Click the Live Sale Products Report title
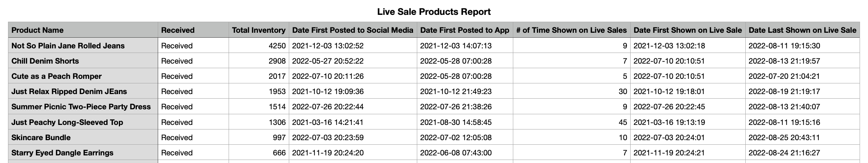The image size is (868, 163). tap(434, 12)
